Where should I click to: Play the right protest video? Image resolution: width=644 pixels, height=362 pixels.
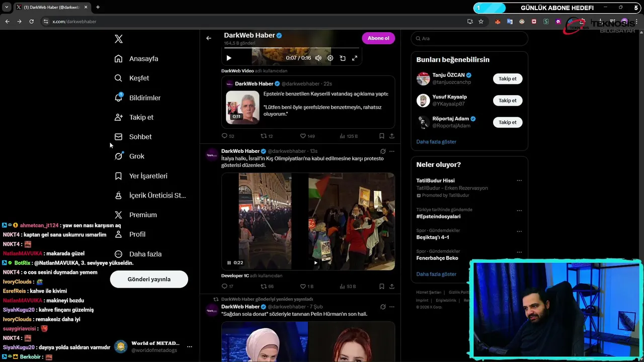point(316,262)
